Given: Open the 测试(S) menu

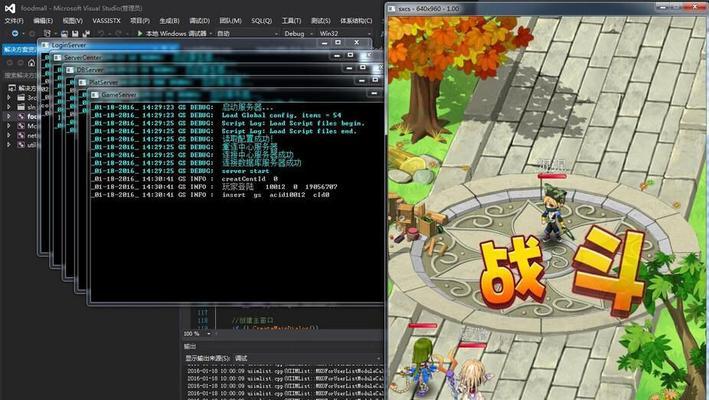Looking at the screenshot, I should point(321,21).
